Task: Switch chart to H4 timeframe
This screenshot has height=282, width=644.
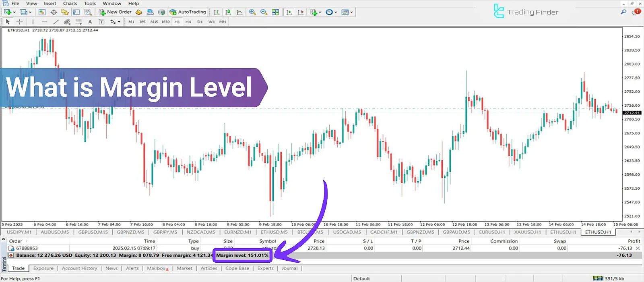Action: pos(188,22)
